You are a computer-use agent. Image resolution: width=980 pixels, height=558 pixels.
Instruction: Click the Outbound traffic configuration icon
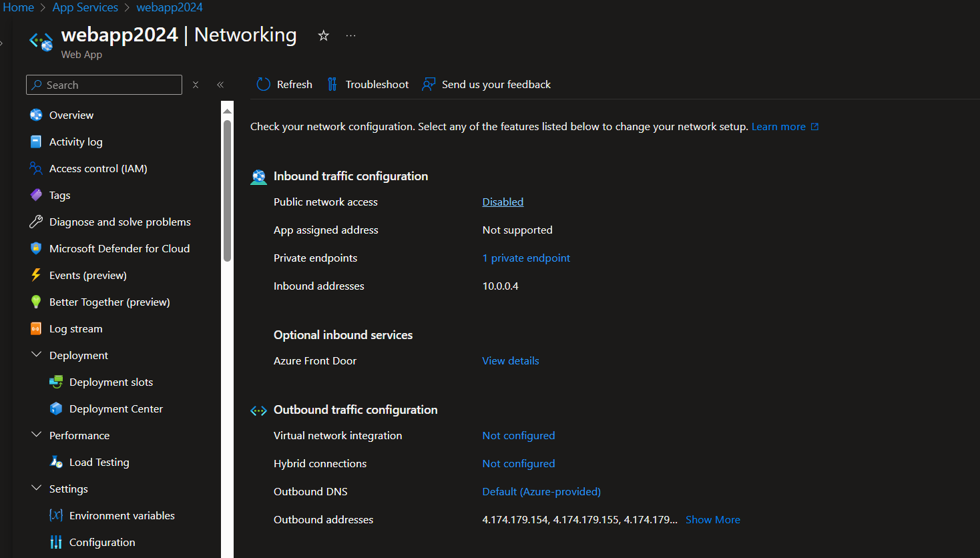point(258,410)
